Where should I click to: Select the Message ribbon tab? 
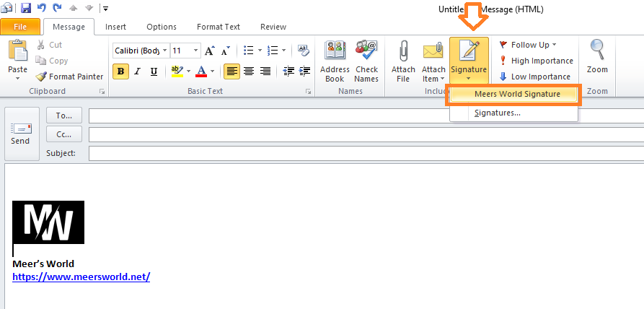[69, 27]
